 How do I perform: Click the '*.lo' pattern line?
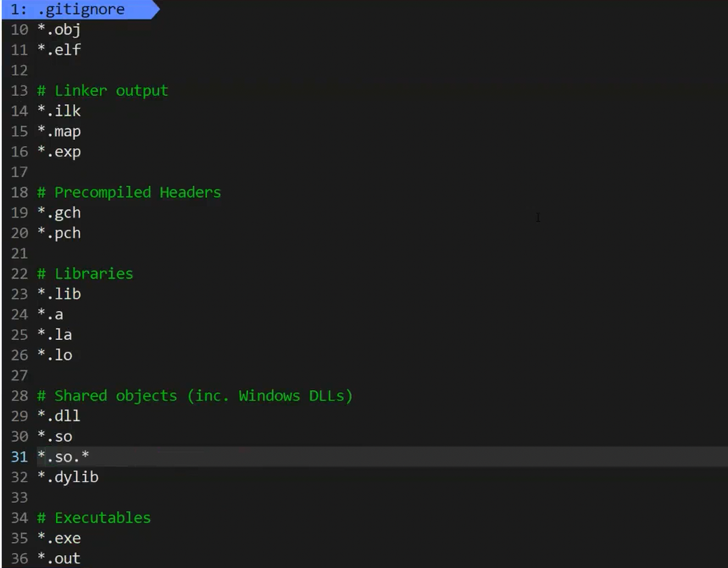tap(54, 355)
